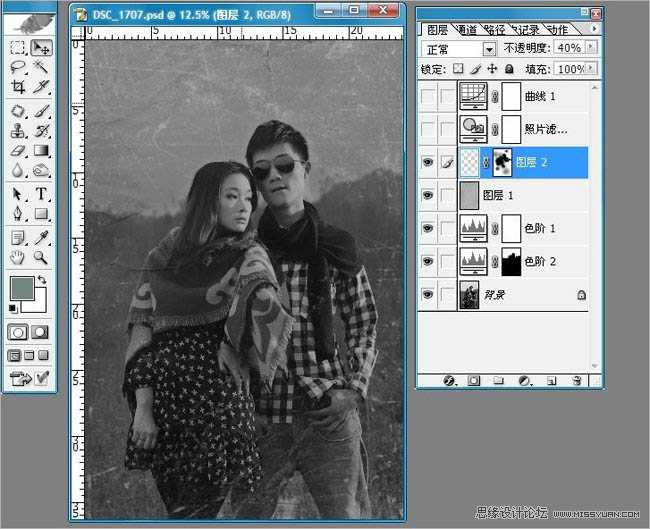The image size is (650, 529).
Task: Show the 照片滤镜 layer
Action: (427, 129)
